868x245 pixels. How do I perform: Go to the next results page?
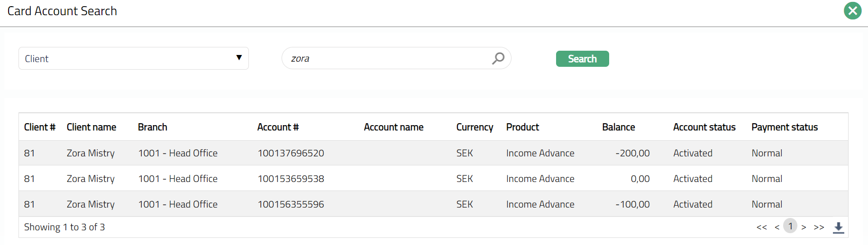tap(804, 227)
